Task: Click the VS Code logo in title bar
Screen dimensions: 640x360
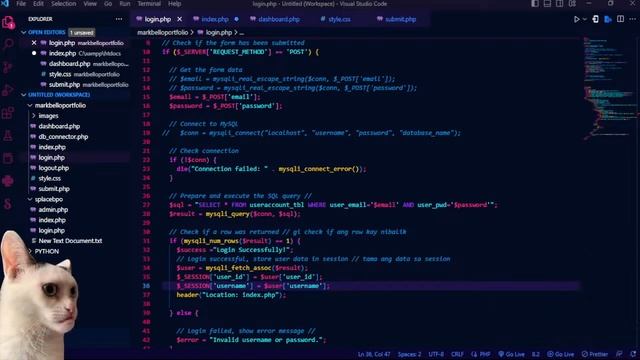Action: click(x=5, y=4)
